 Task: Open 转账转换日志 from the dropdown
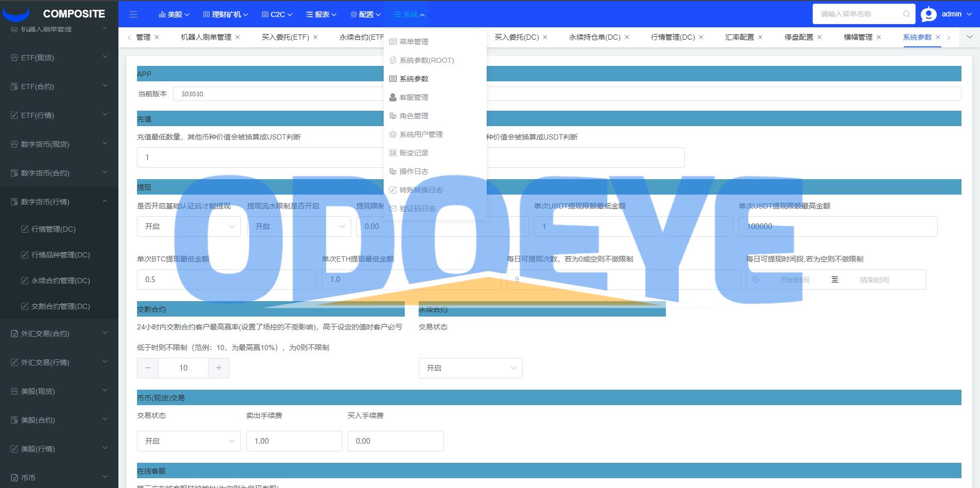point(435,190)
